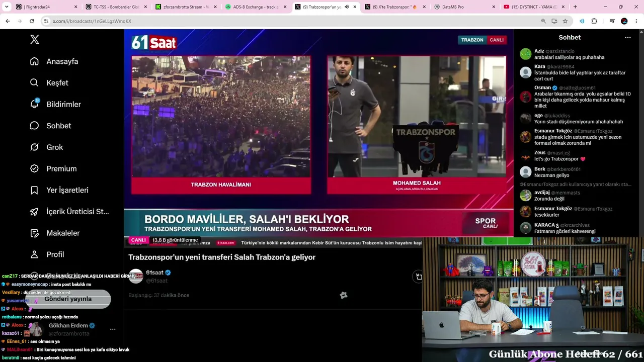The image size is (644, 362).
Task: Open a new browser tab
Action: coord(575,7)
